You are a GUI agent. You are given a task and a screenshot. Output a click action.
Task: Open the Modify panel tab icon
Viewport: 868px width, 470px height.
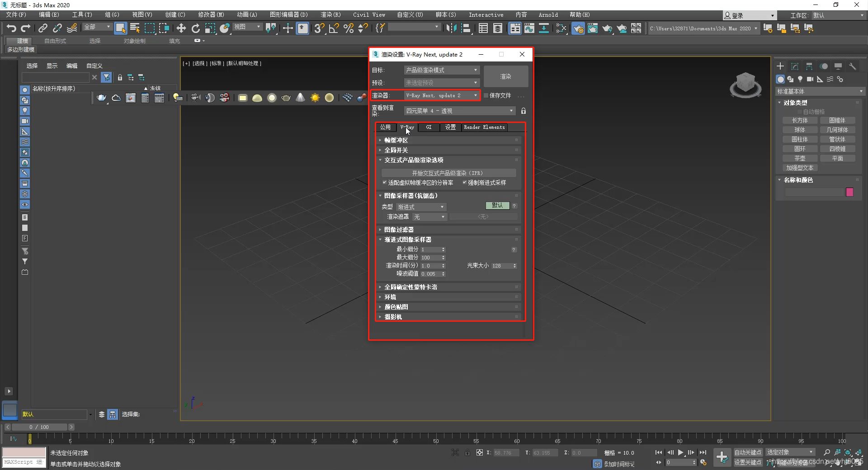click(795, 66)
